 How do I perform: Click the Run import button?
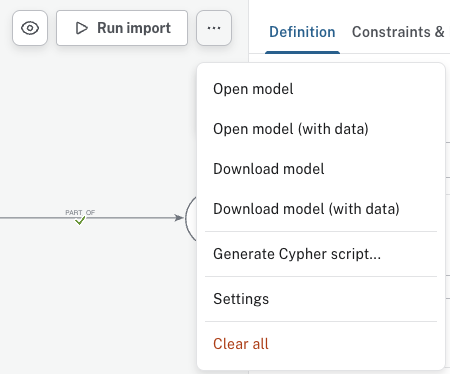122,28
